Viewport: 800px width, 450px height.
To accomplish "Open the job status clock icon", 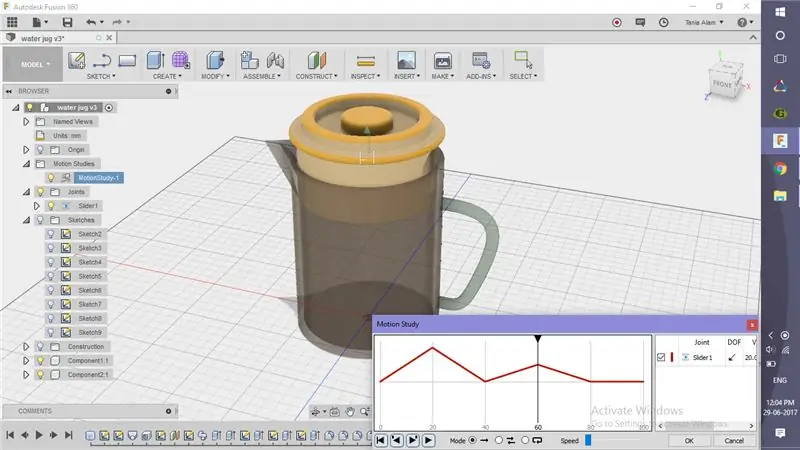I will pos(663,22).
